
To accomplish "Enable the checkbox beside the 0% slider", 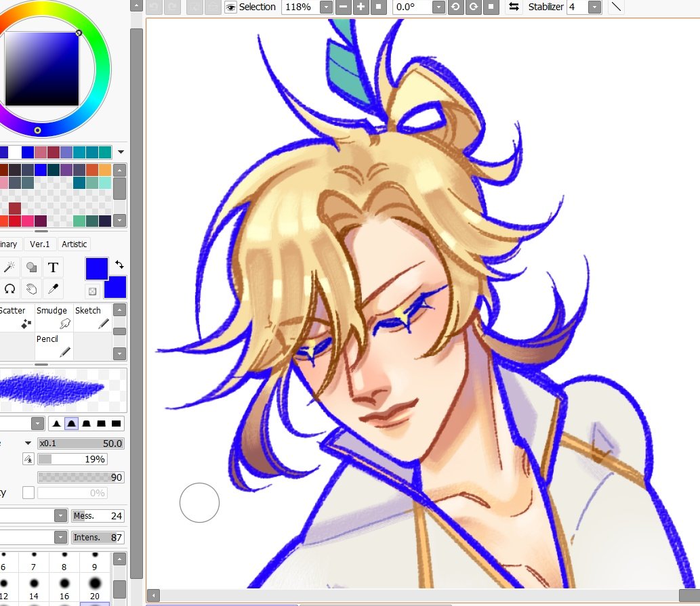I will click(28, 493).
